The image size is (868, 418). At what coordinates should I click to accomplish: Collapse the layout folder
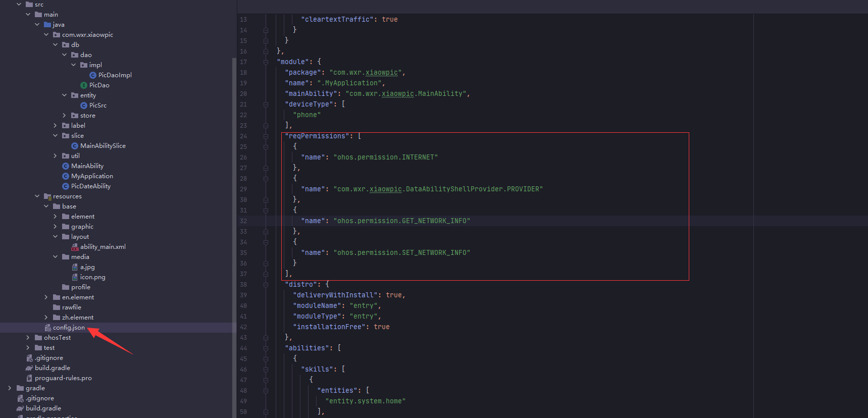55,237
